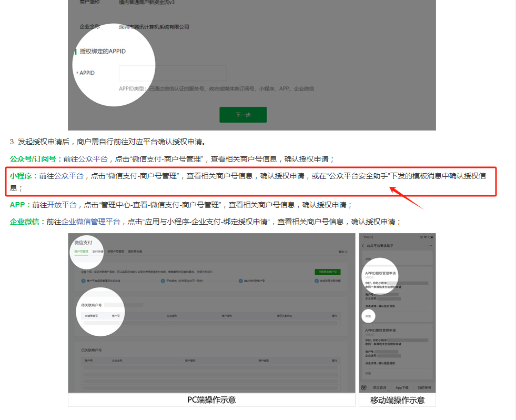Click the green 企业微信: label
The image size is (516, 420).
(x=28, y=222)
